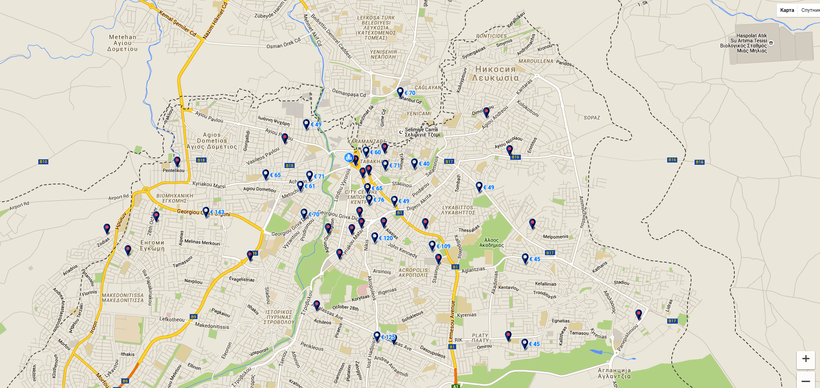Click the €65 marker on Agiou Dometiou side
The width and height of the screenshot is (820, 388).
click(x=271, y=175)
